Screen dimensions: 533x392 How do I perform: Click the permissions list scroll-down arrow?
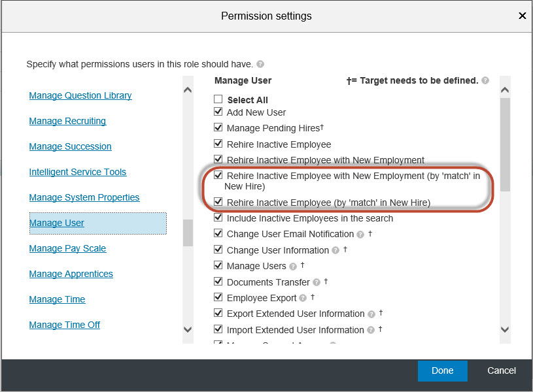pos(505,329)
